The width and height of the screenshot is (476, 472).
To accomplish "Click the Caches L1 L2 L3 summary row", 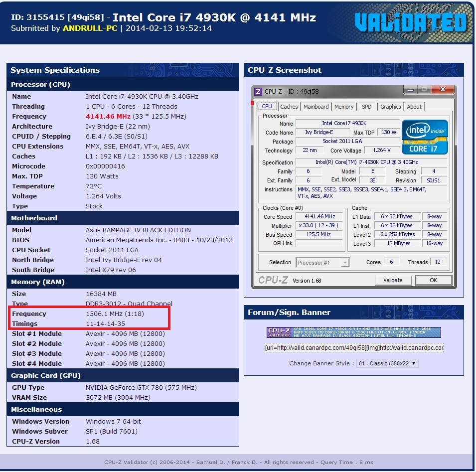I will click(123, 157).
